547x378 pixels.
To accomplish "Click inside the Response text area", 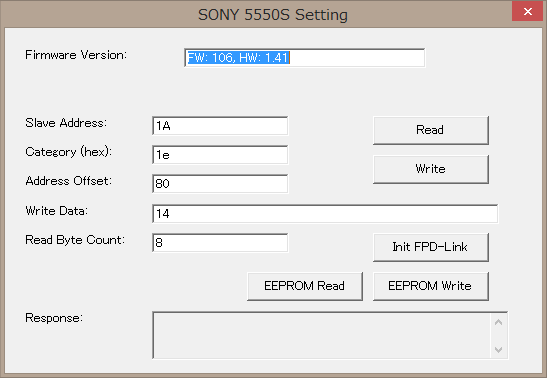I will [x=322, y=335].
